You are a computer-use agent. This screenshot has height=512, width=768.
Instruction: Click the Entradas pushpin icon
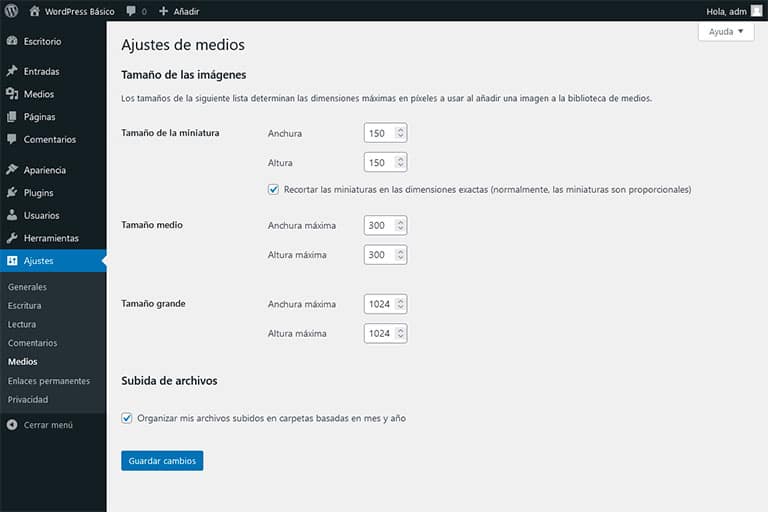12,71
